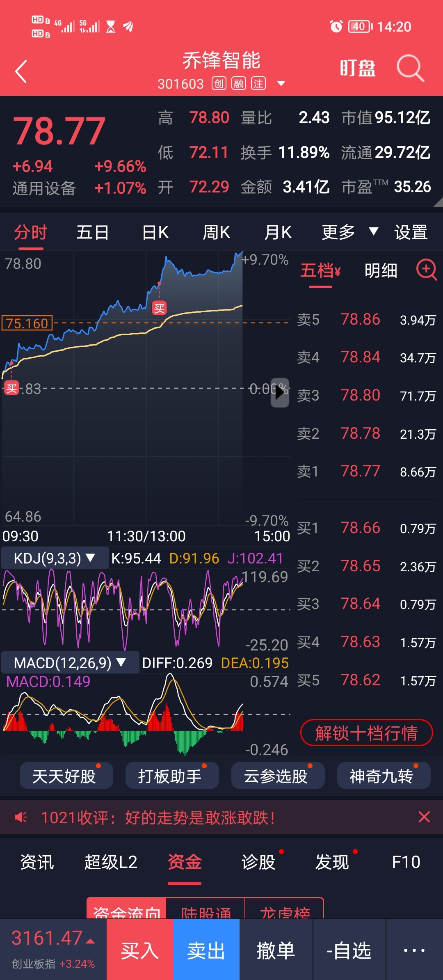Switch to 月K chart tab
The image size is (443, 980).
(278, 232)
